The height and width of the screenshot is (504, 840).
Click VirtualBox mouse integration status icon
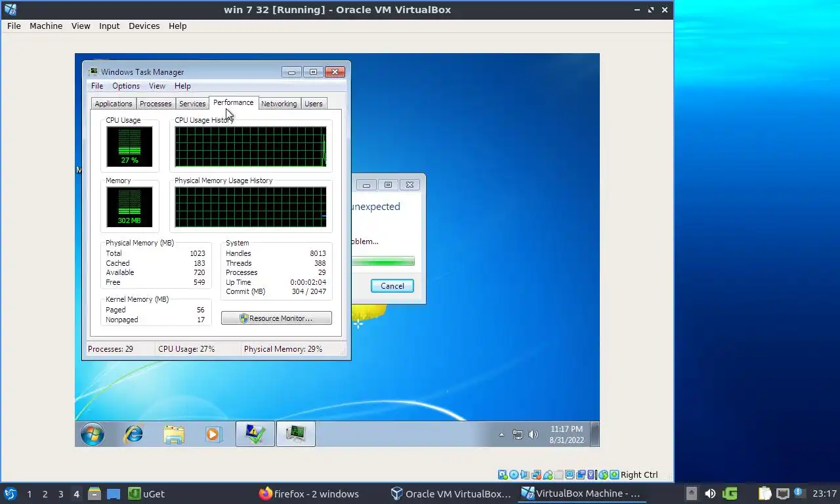[604, 474]
